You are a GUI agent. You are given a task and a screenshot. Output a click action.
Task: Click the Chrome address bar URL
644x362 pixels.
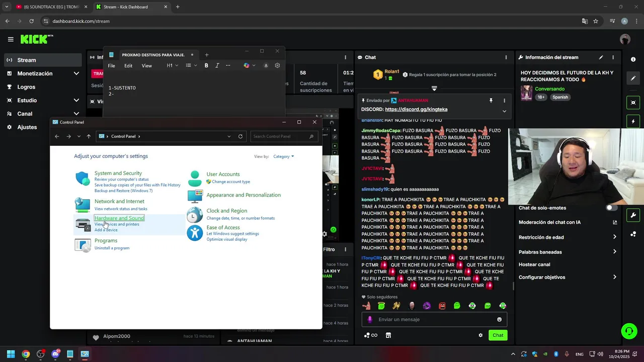(81, 21)
